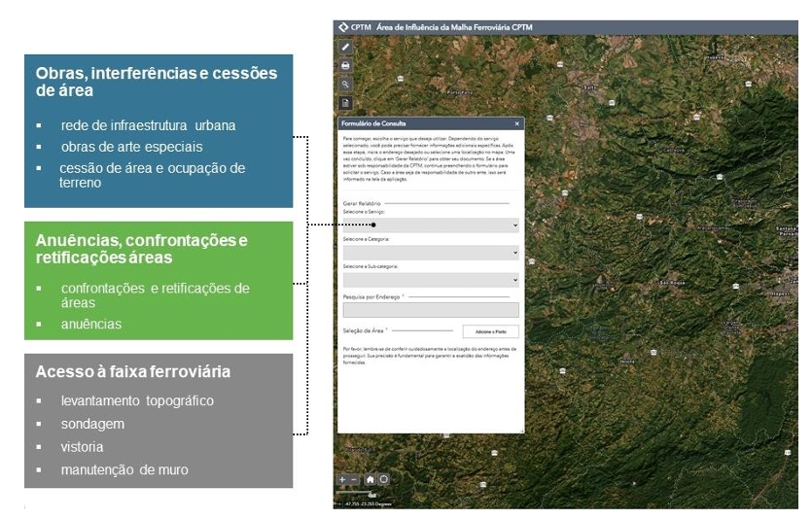Open the document form icon
The image size is (812, 519).
click(345, 103)
